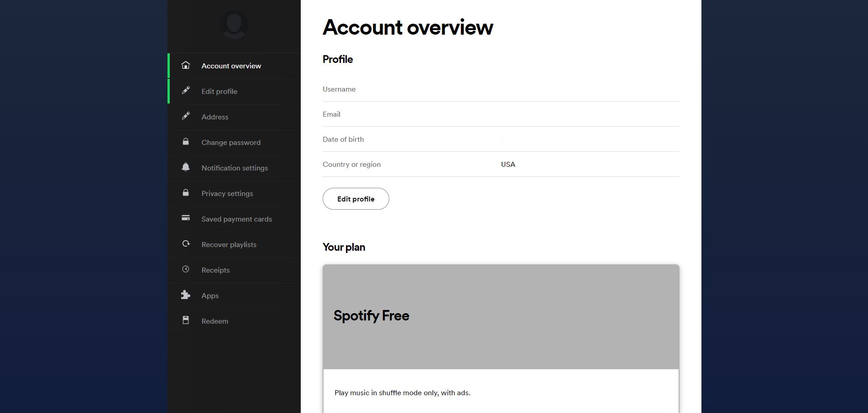Click the pencil icon beside Edit profile
The height and width of the screenshot is (413, 868).
click(185, 91)
